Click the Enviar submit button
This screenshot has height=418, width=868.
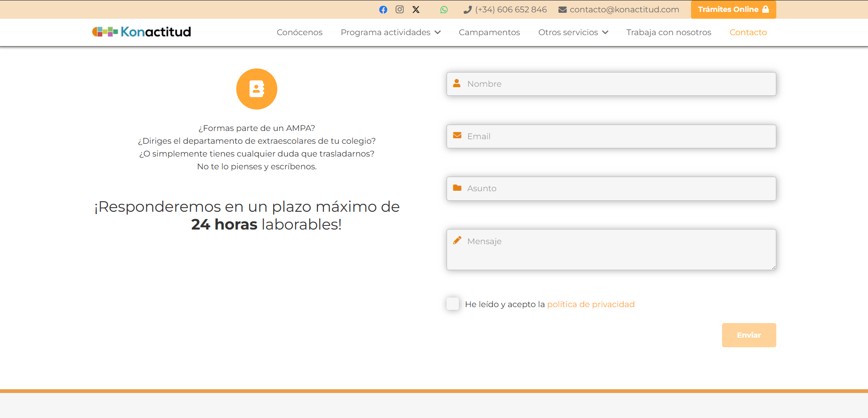[748, 335]
